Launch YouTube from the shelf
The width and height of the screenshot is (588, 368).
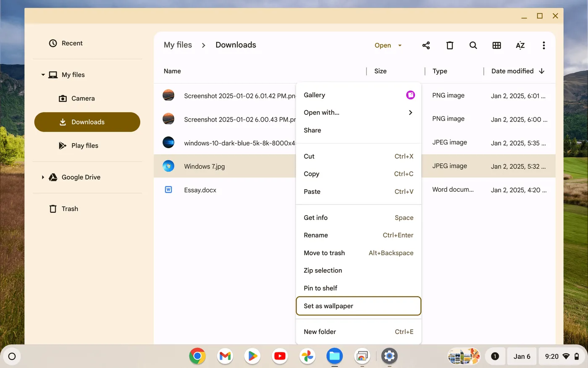tap(280, 356)
